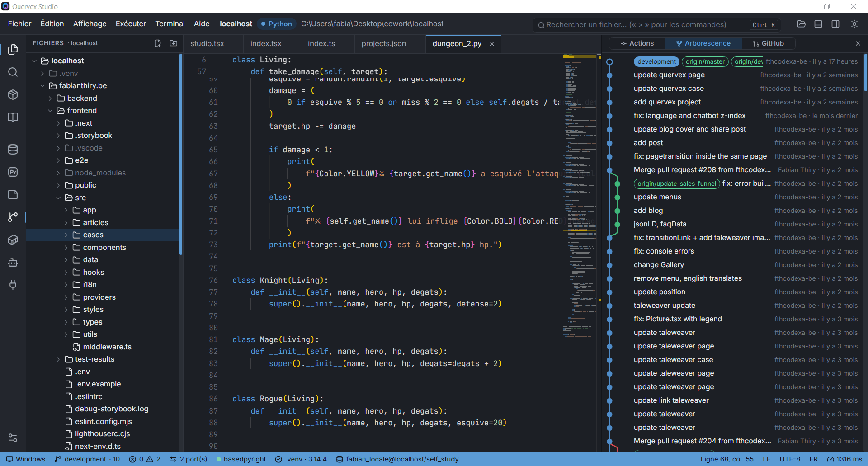Collapse the frontend folder
Image resolution: width=868 pixels, height=466 pixels.
coord(50,111)
